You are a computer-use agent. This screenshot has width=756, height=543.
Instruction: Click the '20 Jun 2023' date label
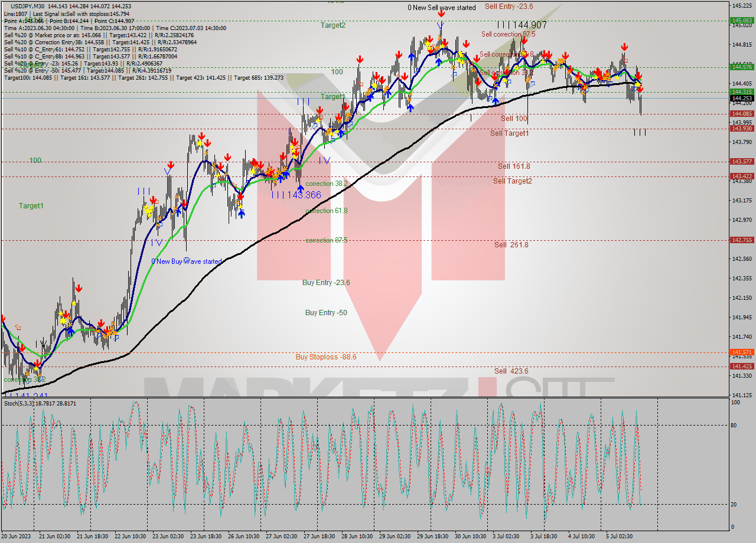click(x=17, y=537)
